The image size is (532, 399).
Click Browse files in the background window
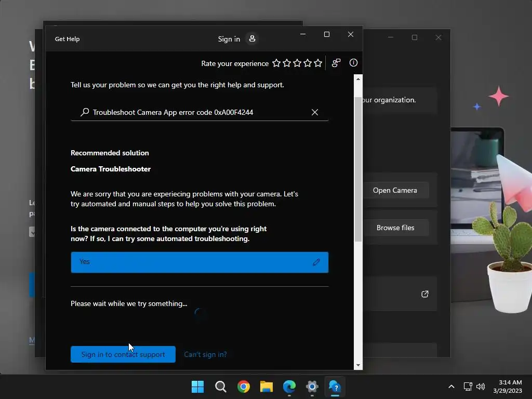[x=395, y=228]
